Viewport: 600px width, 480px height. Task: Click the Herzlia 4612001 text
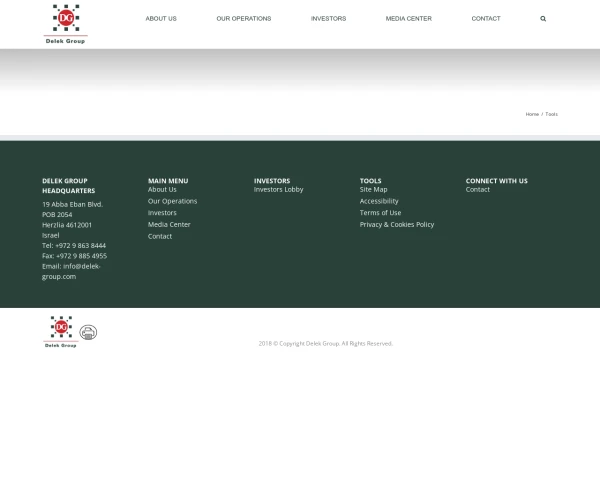(67, 225)
